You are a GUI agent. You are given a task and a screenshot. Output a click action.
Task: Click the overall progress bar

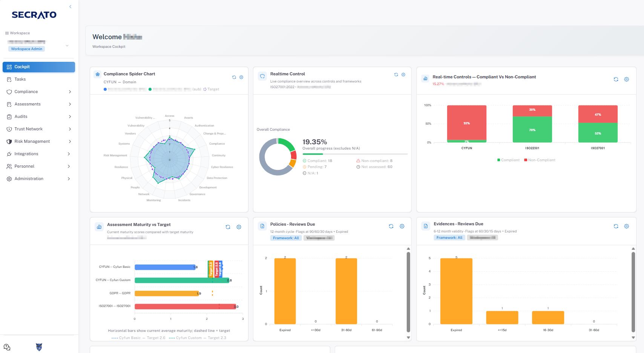point(355,154)
